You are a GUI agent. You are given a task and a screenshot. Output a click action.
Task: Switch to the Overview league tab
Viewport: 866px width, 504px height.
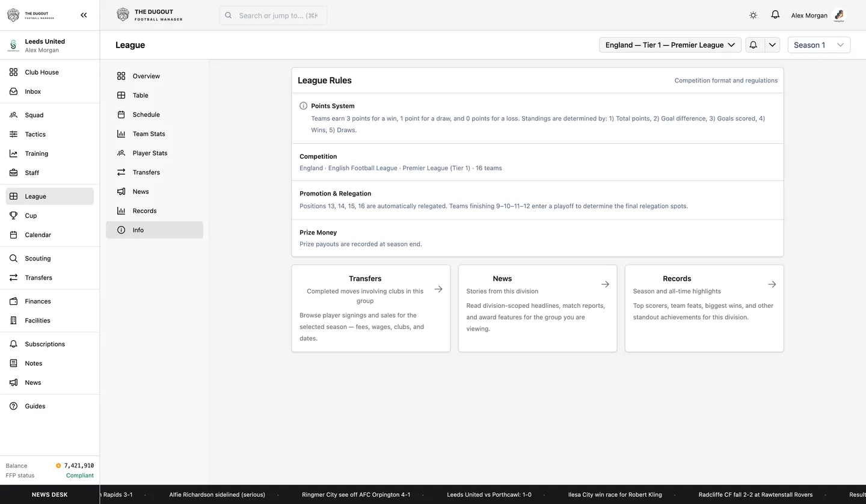coord(155,76)
